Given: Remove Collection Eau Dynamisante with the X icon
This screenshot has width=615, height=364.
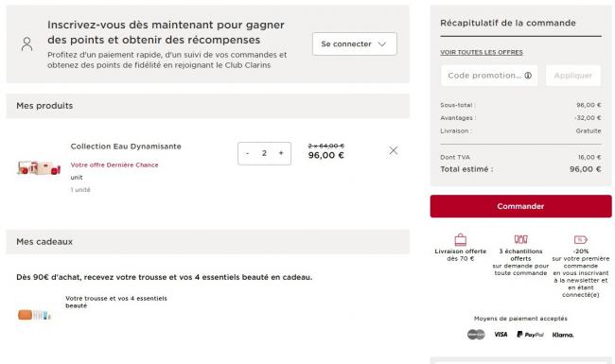Looking at the screenshot, I should [x=394, y=150].
